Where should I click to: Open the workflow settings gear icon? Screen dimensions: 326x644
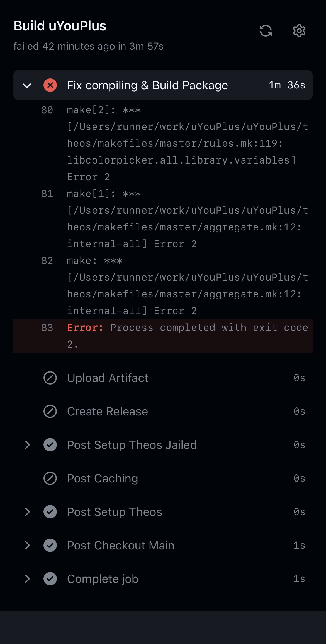pyautogui.click(x=299, y=31)
